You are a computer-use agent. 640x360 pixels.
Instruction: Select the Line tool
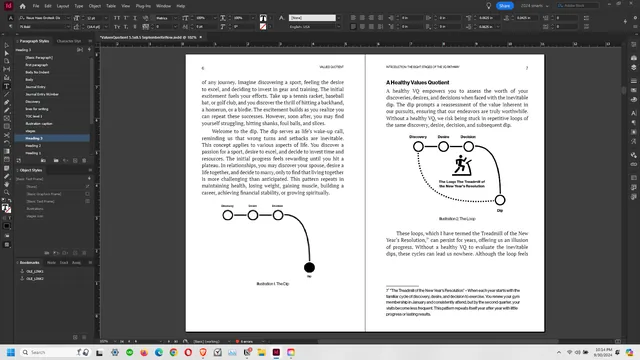pyautogui.click(x=7, y=94)
